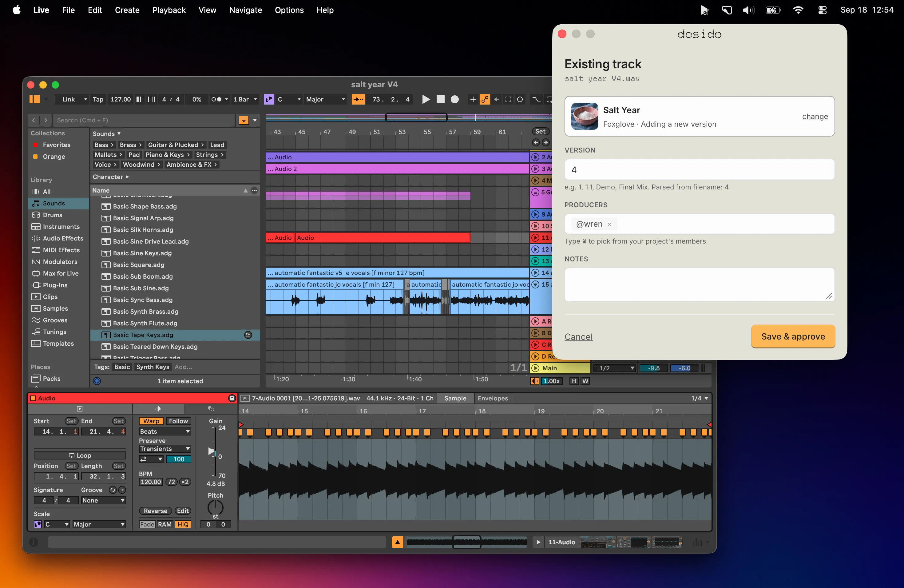The height and width of the screenshot is (588, 904).
Task: Toggle the browser filter view button
Action: (244, 121)
